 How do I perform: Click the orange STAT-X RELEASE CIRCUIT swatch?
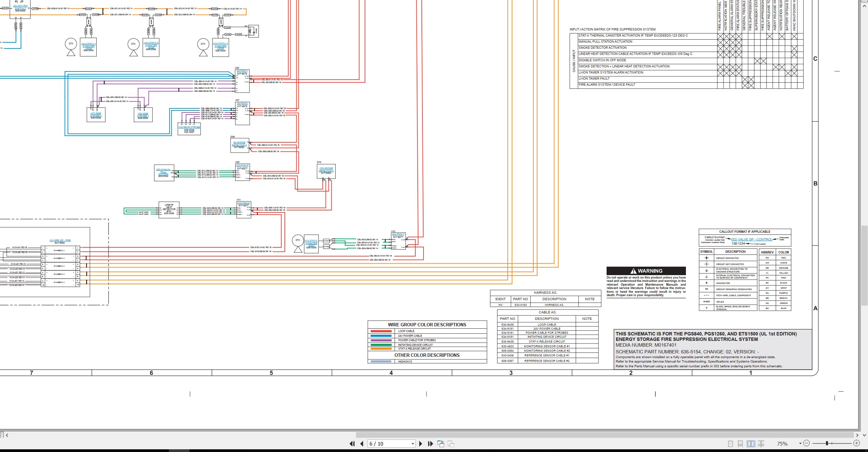click(381, 349)
